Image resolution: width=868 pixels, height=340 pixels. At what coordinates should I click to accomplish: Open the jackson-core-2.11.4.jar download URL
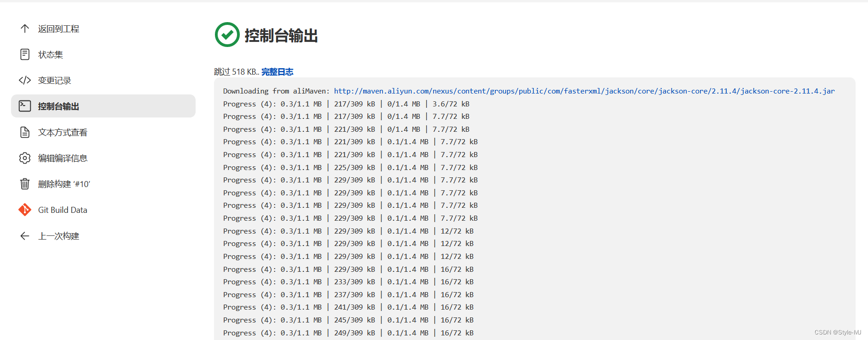point(584,91)
